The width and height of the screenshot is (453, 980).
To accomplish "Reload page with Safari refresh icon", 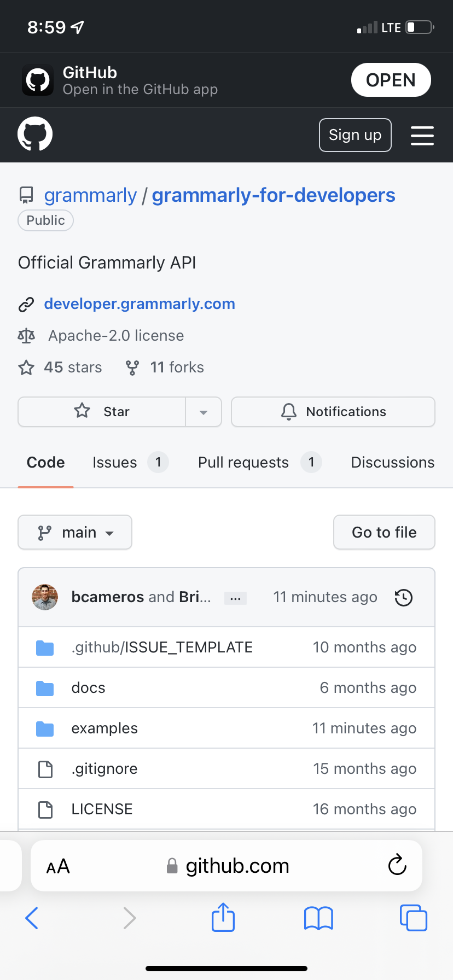I will coord(397,865).
